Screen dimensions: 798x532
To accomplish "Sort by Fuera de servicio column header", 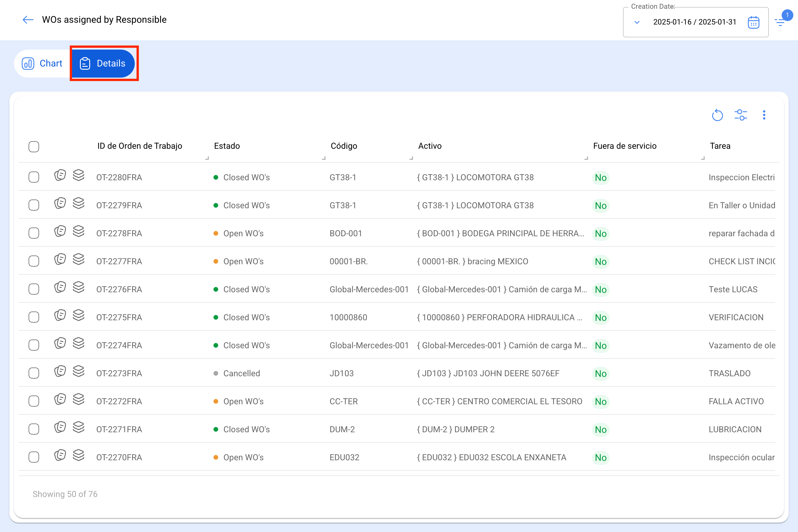I will pyautogui.click(x=625, y=146).
